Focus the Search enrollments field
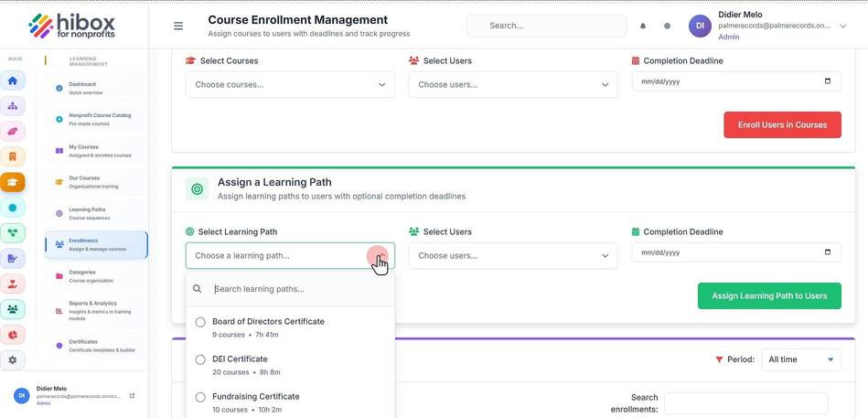 745,404
